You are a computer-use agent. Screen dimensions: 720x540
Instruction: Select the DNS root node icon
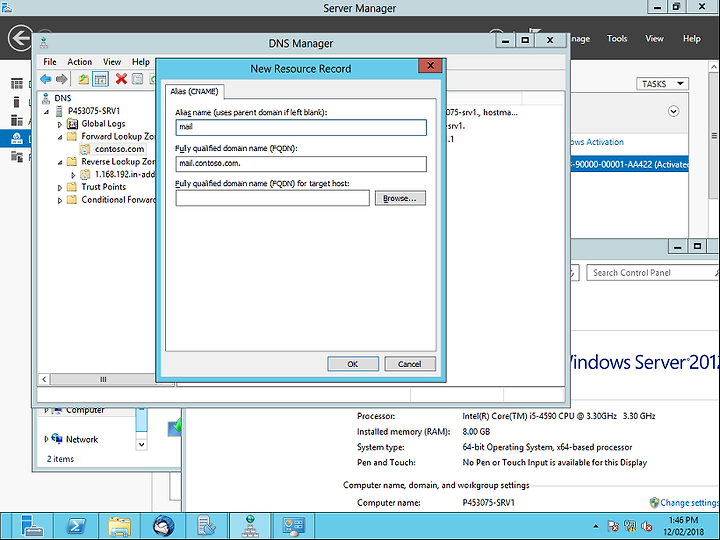pyautogui.click(x=46, y=98)
